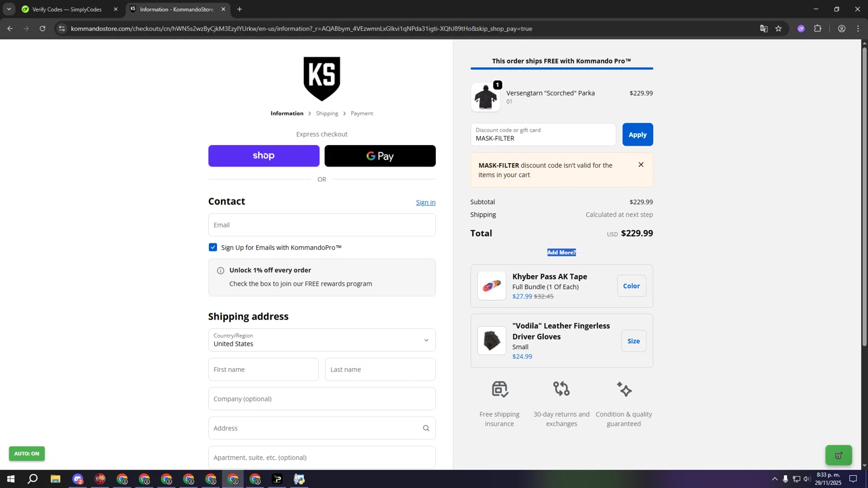Choose Color for Khyber Pass AK Tape
The image size is (868, 488).
coord(631,286)
